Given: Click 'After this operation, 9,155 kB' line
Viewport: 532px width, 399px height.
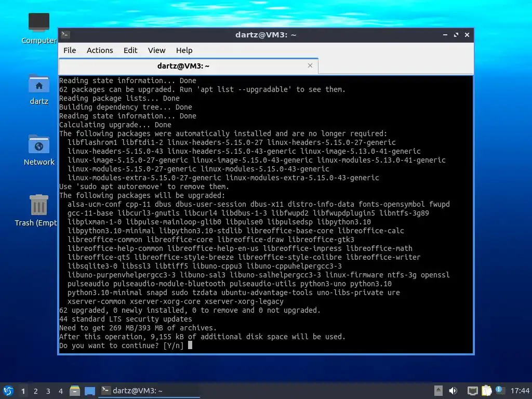Looking at the screenshot, I should coord(202,337).
